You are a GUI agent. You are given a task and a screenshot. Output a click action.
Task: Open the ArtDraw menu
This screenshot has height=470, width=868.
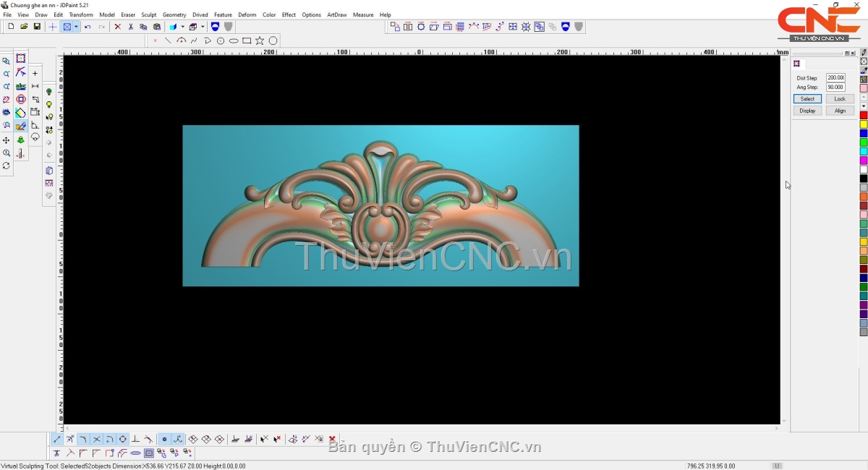tap(336, 14)
